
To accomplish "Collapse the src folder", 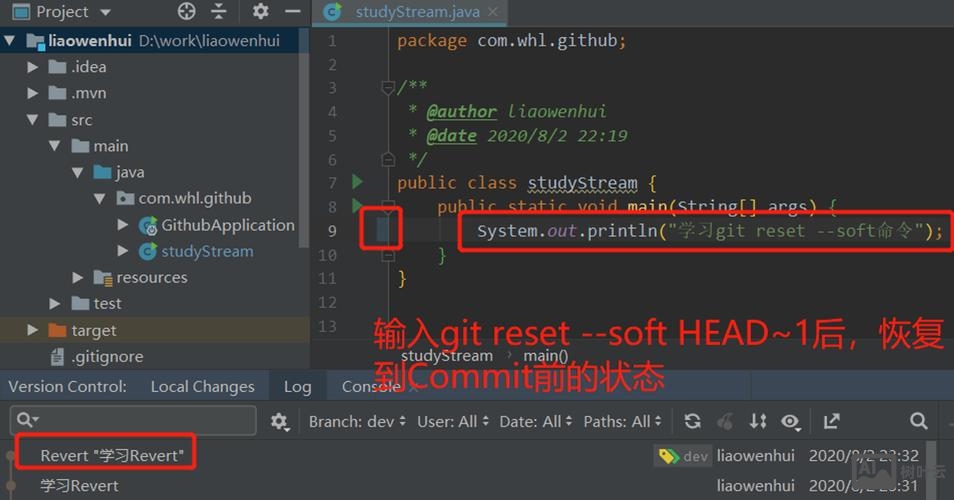I will (32, 120).
